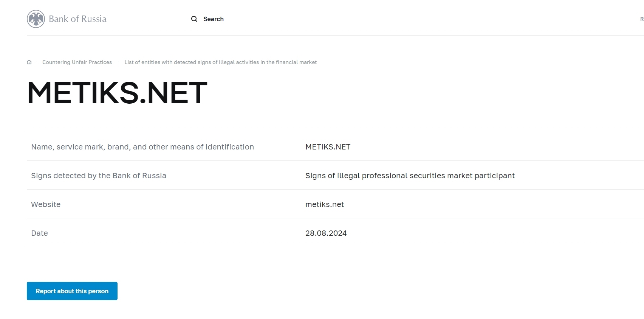Click breadcrumb separator before List of entities
Viewport: 644px width, 319px height.
[x=118, y=62]
